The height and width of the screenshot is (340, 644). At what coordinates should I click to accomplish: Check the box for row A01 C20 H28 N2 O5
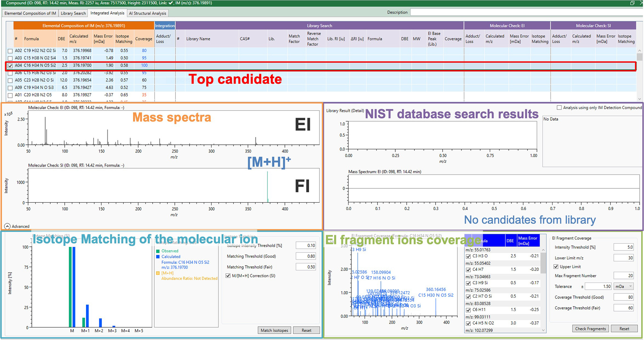tap(10, 95)
